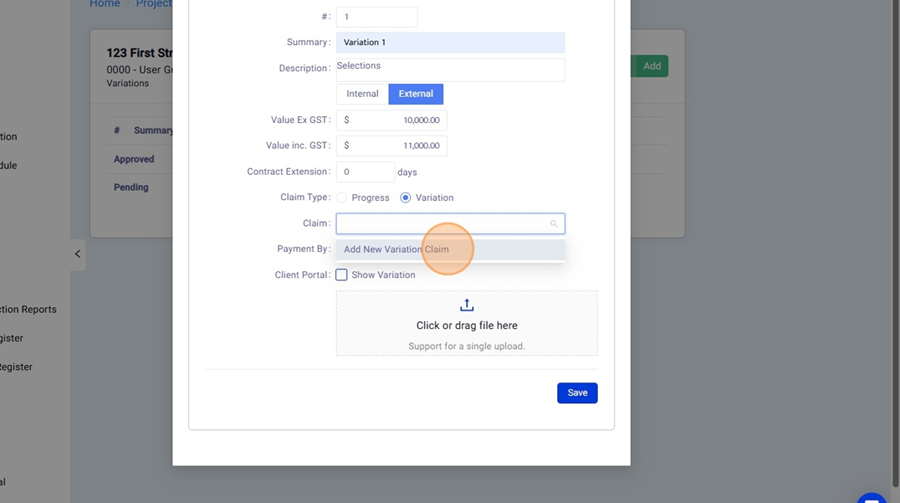Select the Variation claim type radio
The width and height of the screenshot is (900, 503).
pyautogui.click(x=406, y=198)
